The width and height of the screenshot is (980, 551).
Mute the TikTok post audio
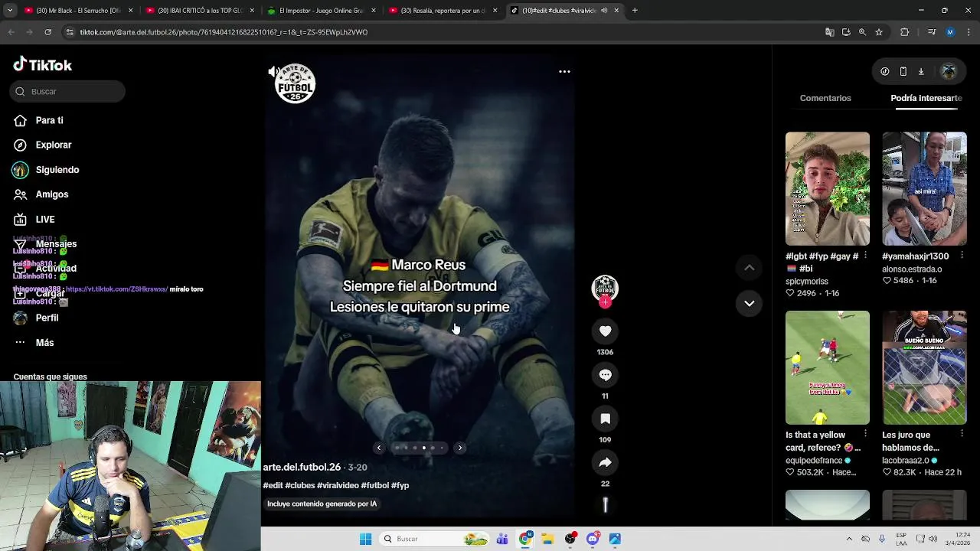pyautogui.click(x=273, y=71)
